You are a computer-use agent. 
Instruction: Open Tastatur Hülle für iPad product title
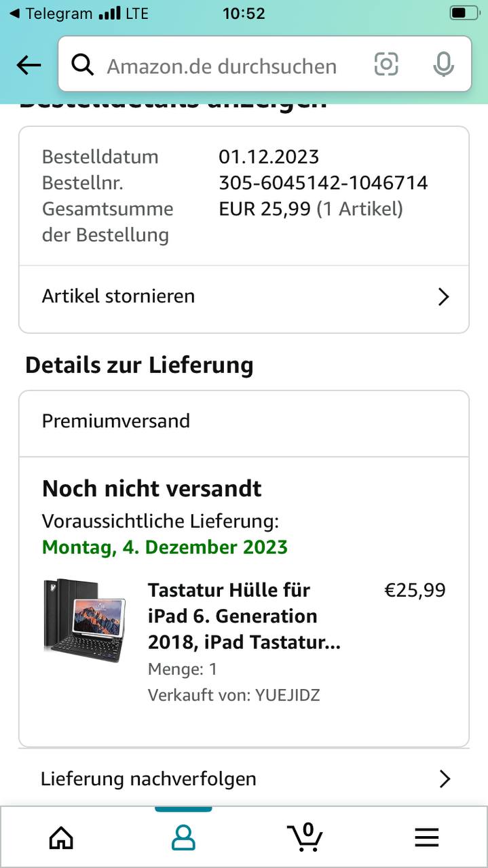click(244, 616)
